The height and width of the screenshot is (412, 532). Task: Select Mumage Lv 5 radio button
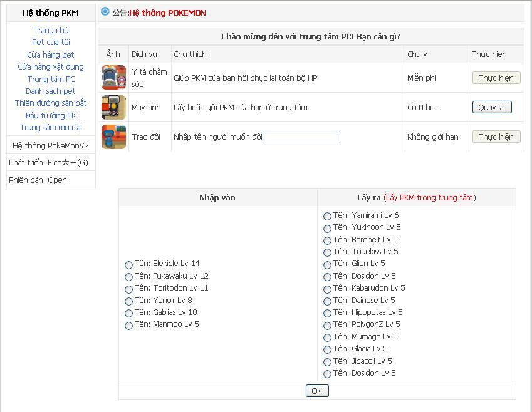(x=328, y=337)
